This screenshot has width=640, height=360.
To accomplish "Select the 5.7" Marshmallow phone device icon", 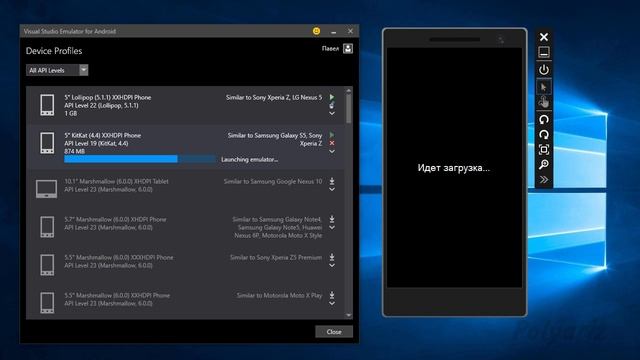I will point(47,227).
